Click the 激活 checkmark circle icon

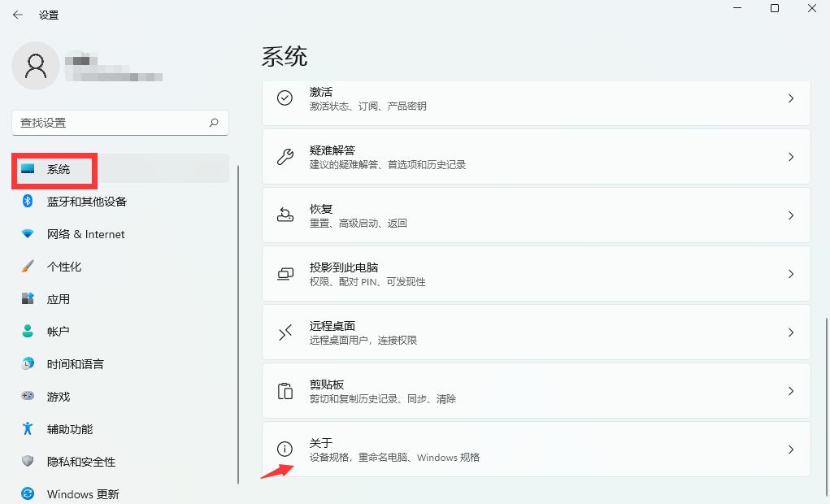[x=285, y=98]
